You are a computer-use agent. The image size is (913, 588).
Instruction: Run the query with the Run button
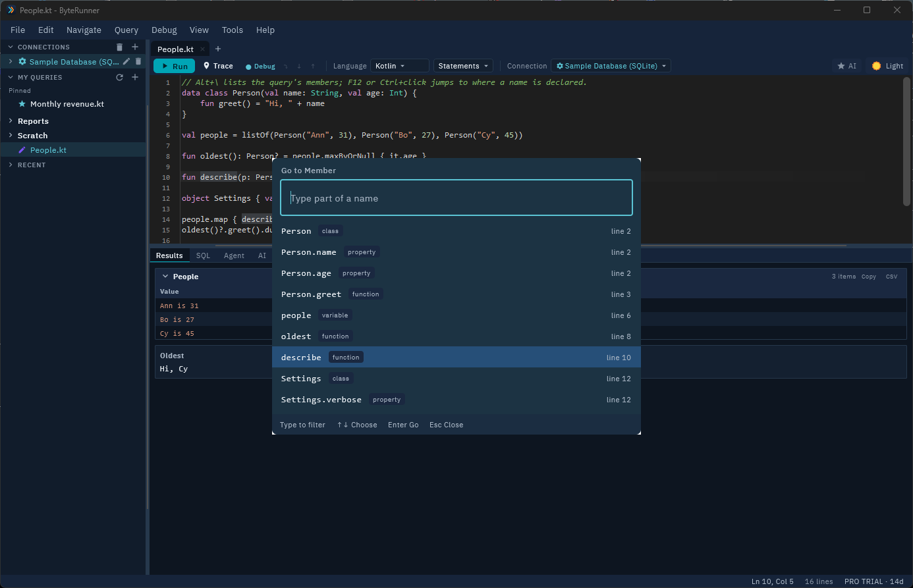(x=174, y=66)
